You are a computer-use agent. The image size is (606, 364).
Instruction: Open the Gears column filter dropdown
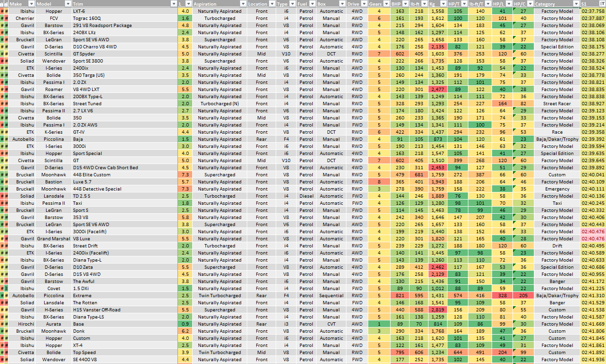pos(386,4)
